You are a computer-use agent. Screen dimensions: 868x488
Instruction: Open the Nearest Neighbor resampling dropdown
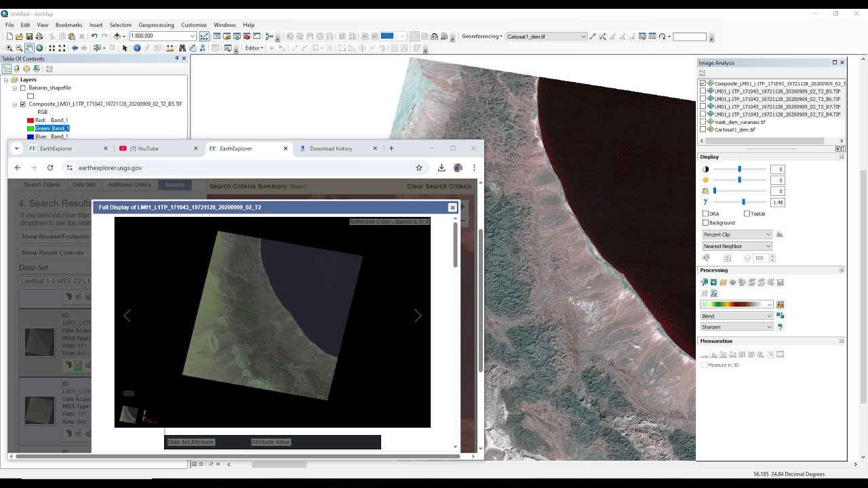737,246
